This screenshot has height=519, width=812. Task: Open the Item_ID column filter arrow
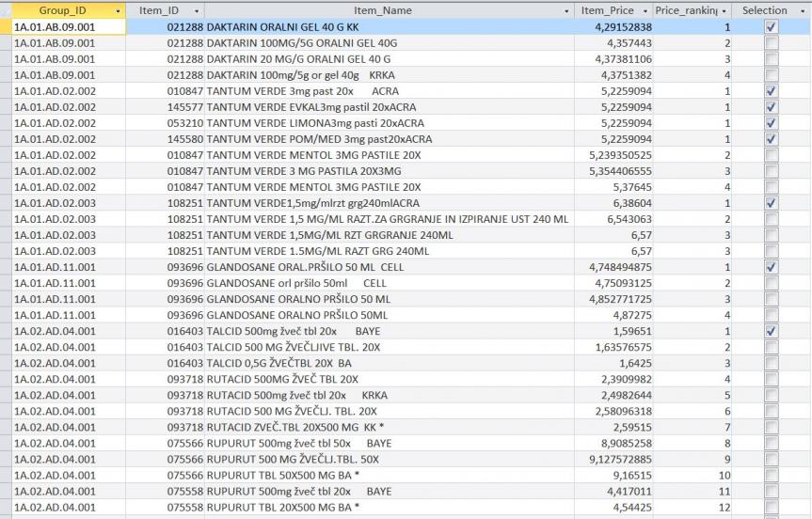(197, 11)
